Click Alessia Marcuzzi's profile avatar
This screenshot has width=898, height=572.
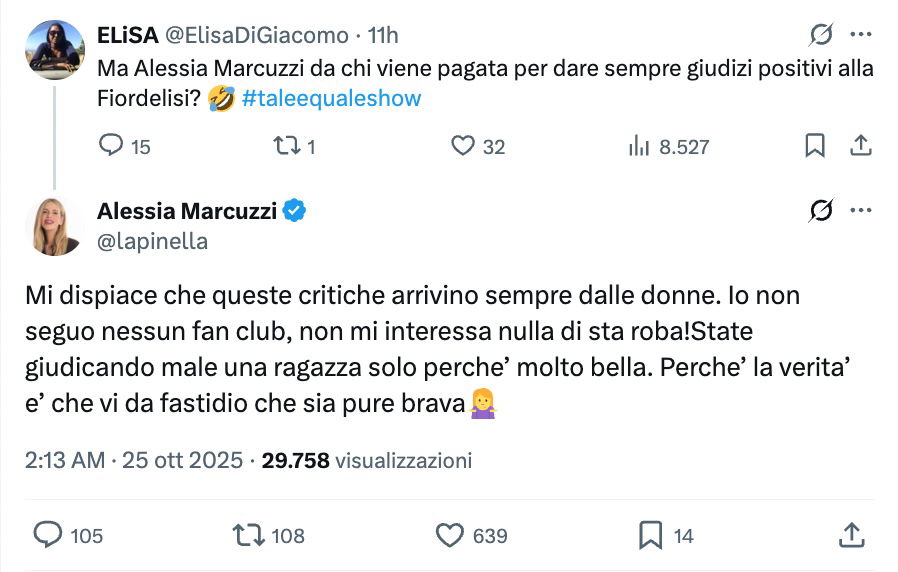pyautogui.click(x=55, y=226)
